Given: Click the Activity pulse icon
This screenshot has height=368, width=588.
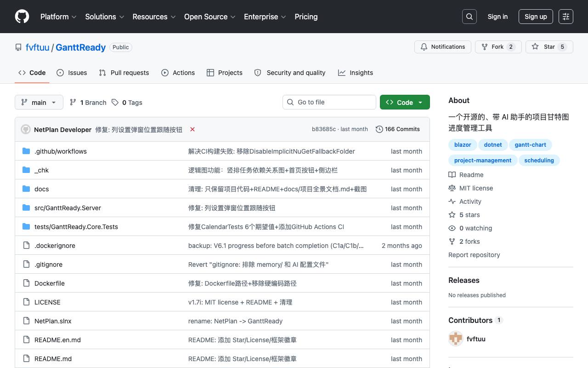Looking at the screenshot, I should [x=452, y=201].
